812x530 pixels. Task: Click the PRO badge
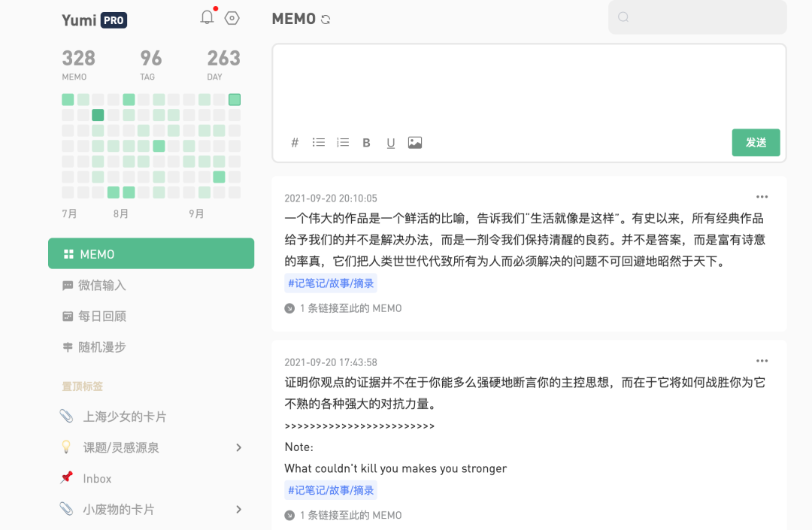pyautogui.click(x=114, y=20)
